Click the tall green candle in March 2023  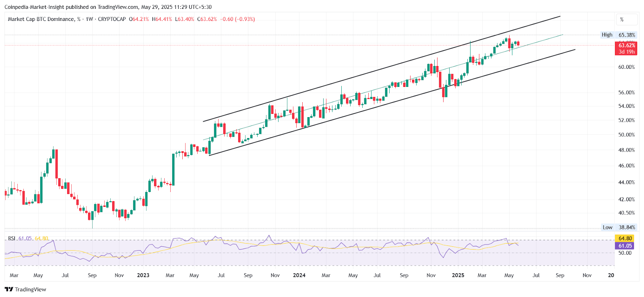pyautogui.click(x=173, y=169)
